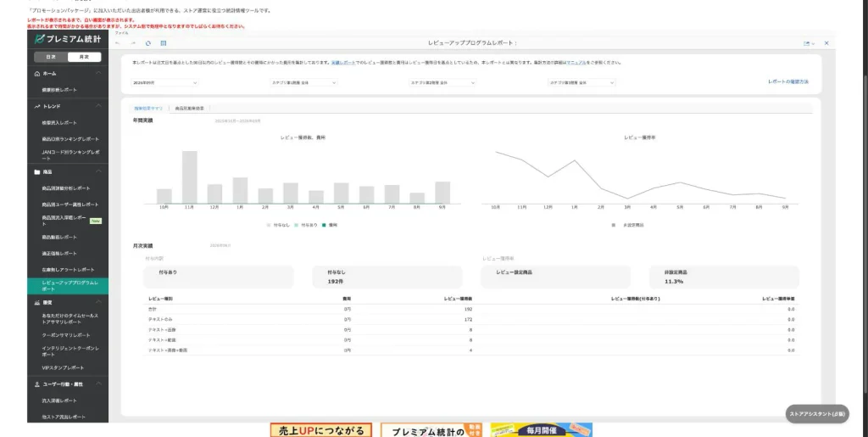Click the ストアアシスタント(β版) button
This screenshot has width=868, height=437.
817,414
